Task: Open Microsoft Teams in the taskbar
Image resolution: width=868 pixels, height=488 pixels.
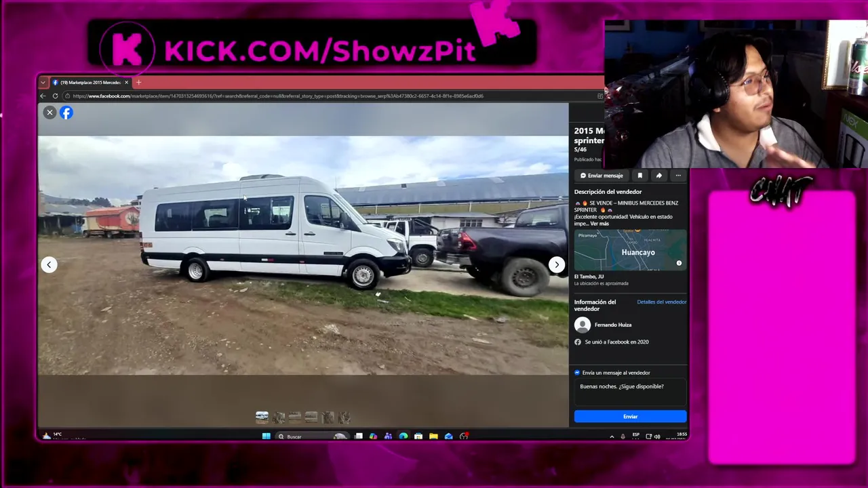Action: click(388, 436)
